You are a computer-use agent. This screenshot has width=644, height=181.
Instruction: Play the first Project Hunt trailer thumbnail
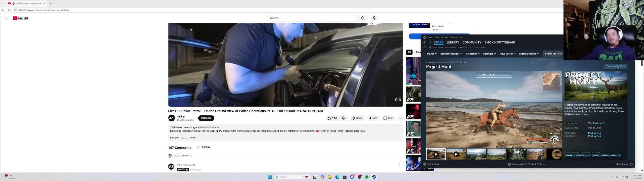[436, 154]
